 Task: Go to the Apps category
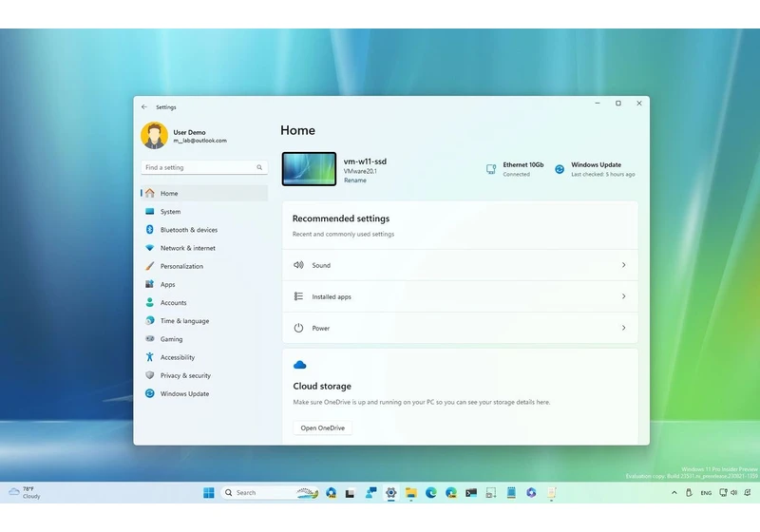203,284
